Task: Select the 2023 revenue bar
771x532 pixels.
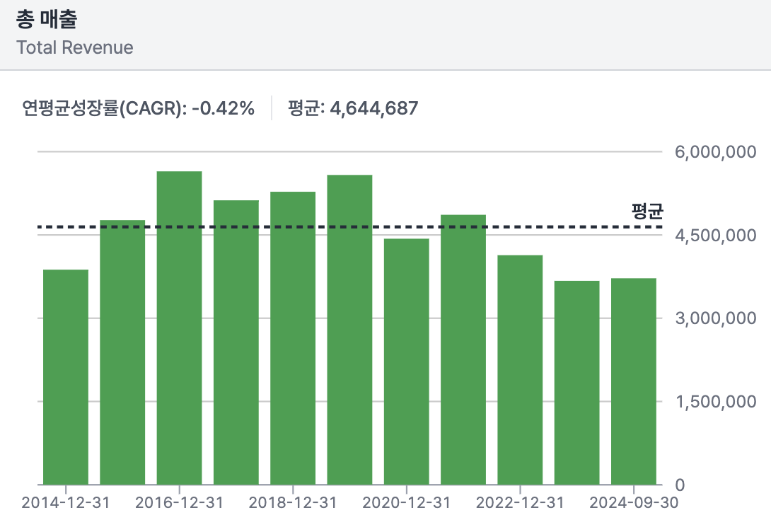Action: [x=576, y=383]
